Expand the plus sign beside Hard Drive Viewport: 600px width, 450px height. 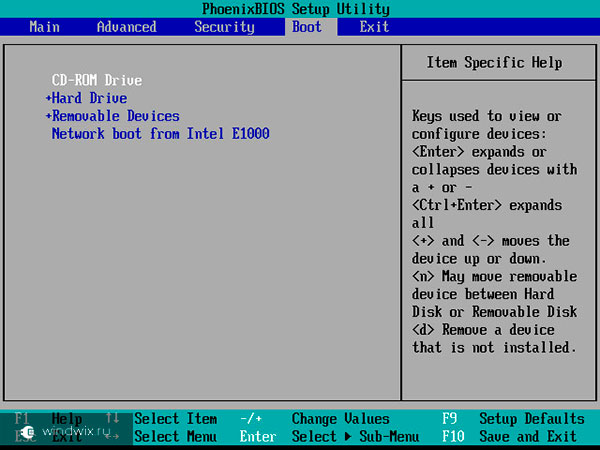(48, 98)
